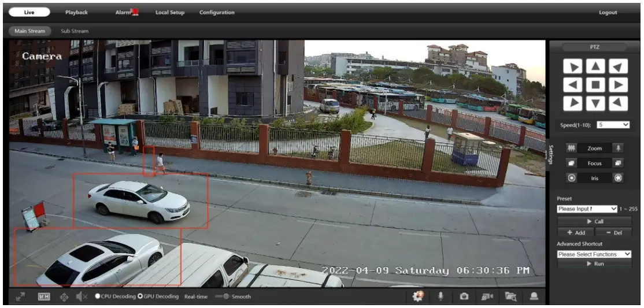Stop PTZ movement with center square button
Viewport: 644px width, 308px height.
[595, 85]
